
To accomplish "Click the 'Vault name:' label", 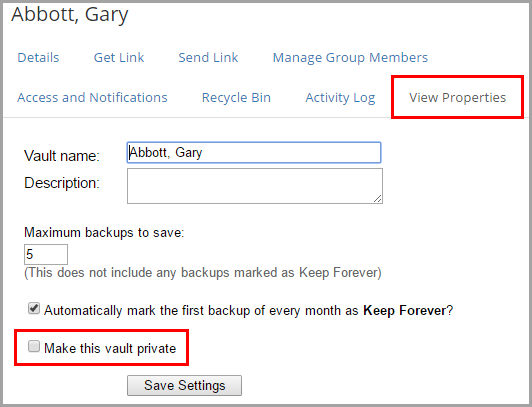I will point(62,156).
